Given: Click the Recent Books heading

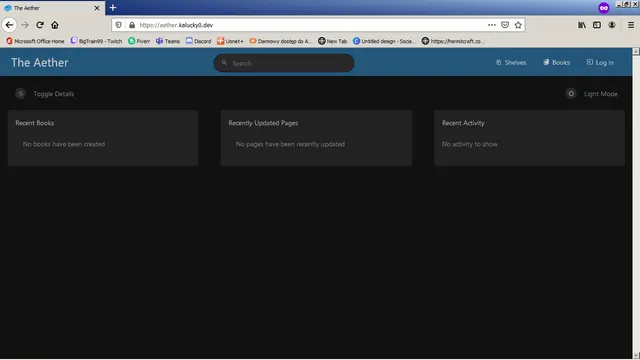Looking at the screenshot, I should pyautogui.click(x=35, y=123).
